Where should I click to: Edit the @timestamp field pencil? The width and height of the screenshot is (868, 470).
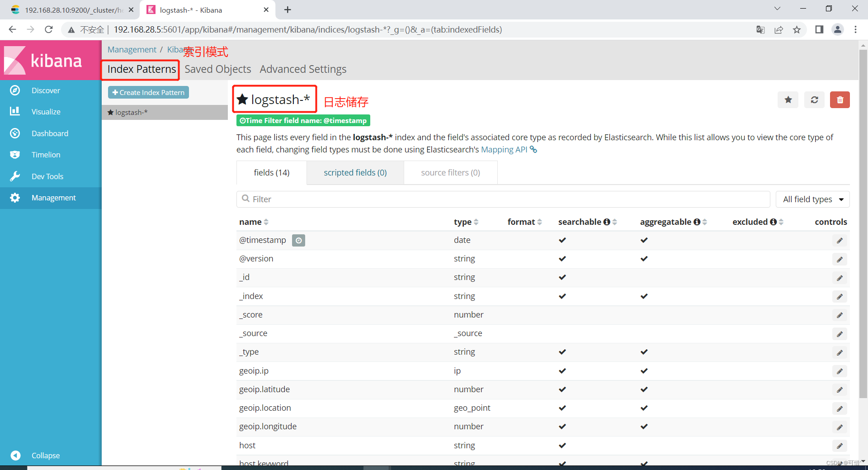tap(840, 241)
